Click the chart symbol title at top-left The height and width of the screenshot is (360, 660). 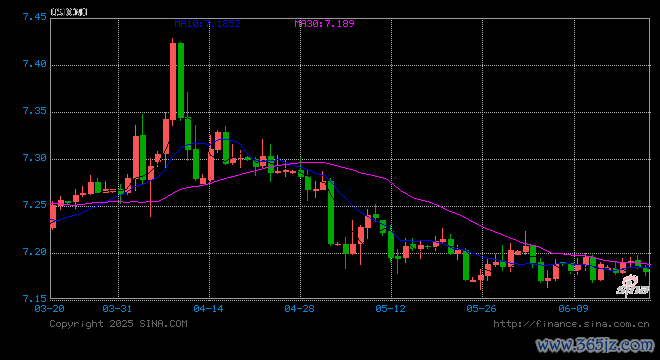pyautogui.click(x=69, y=12)
